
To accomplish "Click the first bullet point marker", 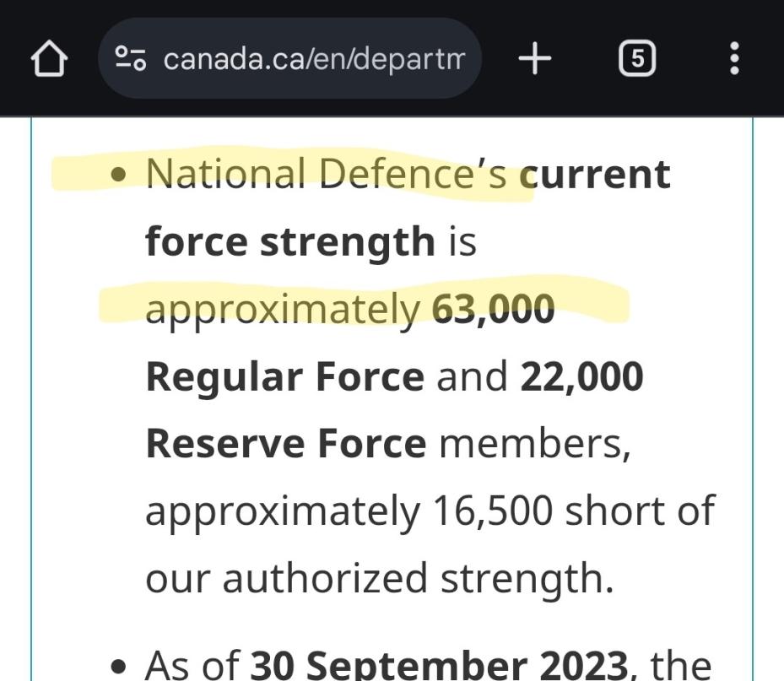I will 123,176.
